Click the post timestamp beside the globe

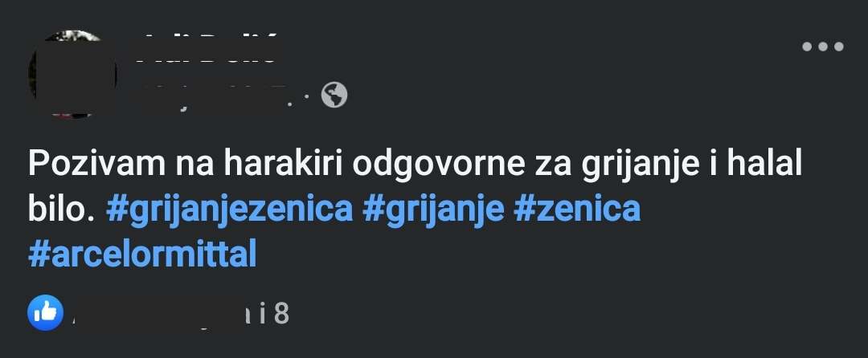(217, 96)
